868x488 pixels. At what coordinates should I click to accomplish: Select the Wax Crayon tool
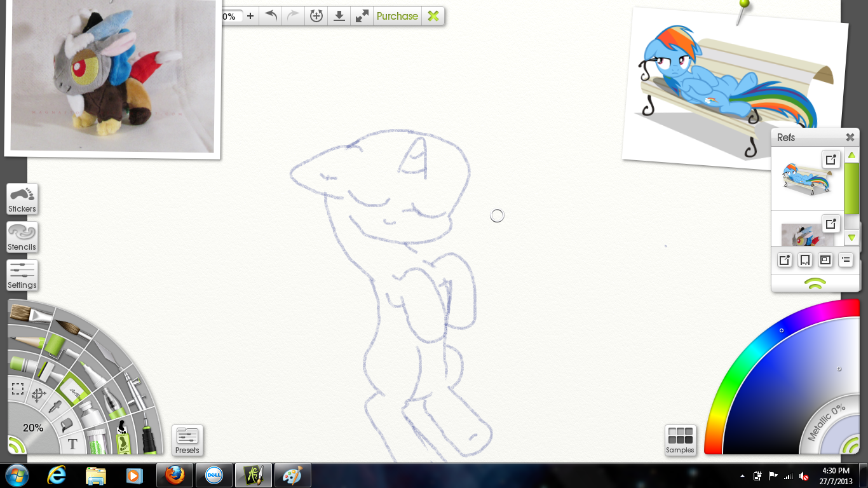pos(24,364)
